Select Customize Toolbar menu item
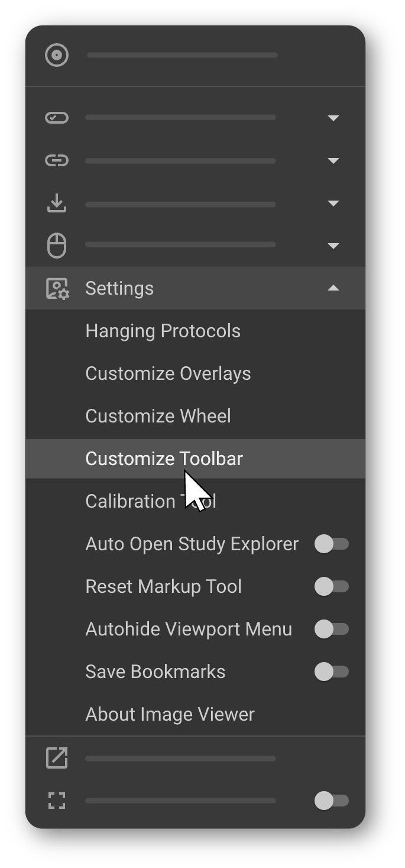The height and width of the screenshot is (868, 405). point(164,459)
